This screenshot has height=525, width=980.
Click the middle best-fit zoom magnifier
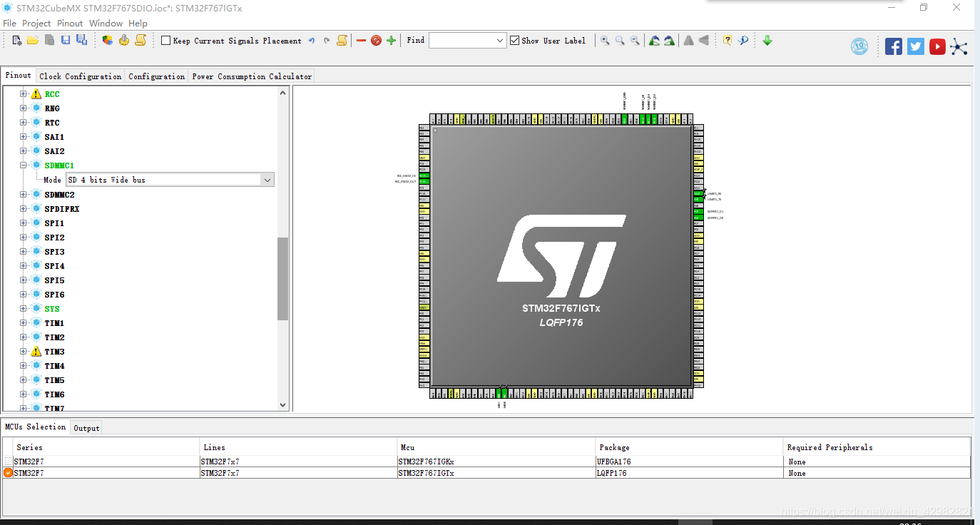[620, 41]
